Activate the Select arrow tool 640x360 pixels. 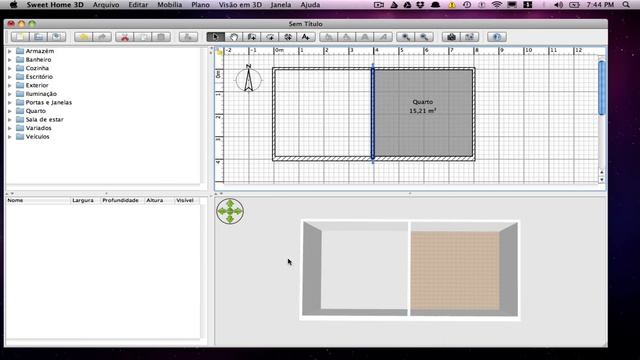pos(216,37)
